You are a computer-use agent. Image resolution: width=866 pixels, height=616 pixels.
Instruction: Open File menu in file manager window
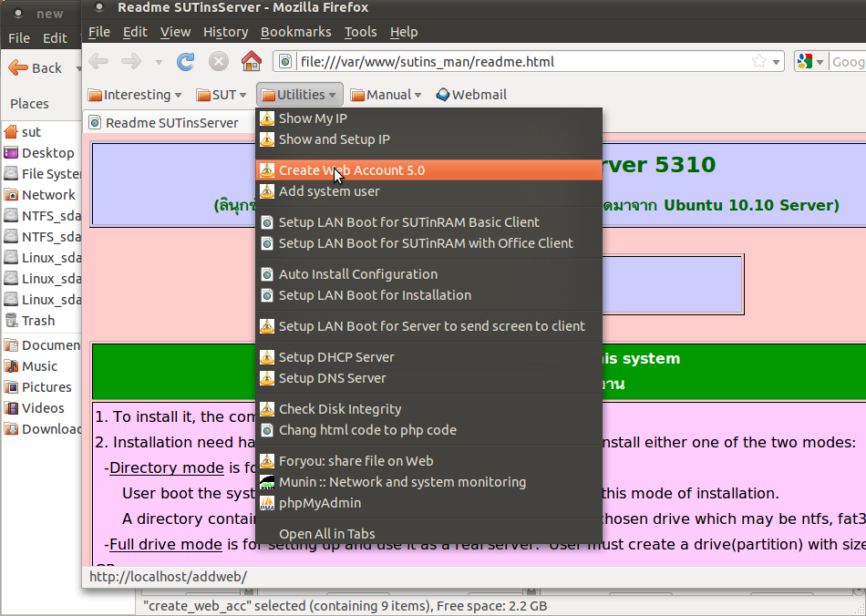pos(19,38)
